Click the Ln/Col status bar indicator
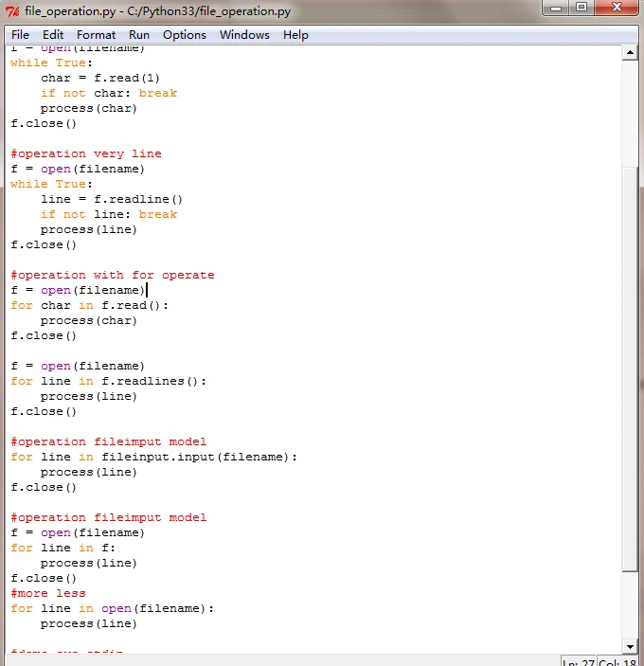644x666 pixels. coord(599,662)
